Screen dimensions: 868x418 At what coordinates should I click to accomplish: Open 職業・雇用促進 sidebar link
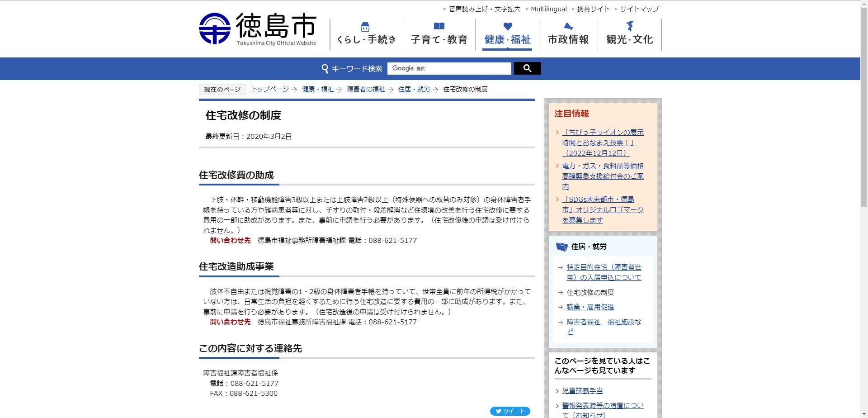(590, 307)
